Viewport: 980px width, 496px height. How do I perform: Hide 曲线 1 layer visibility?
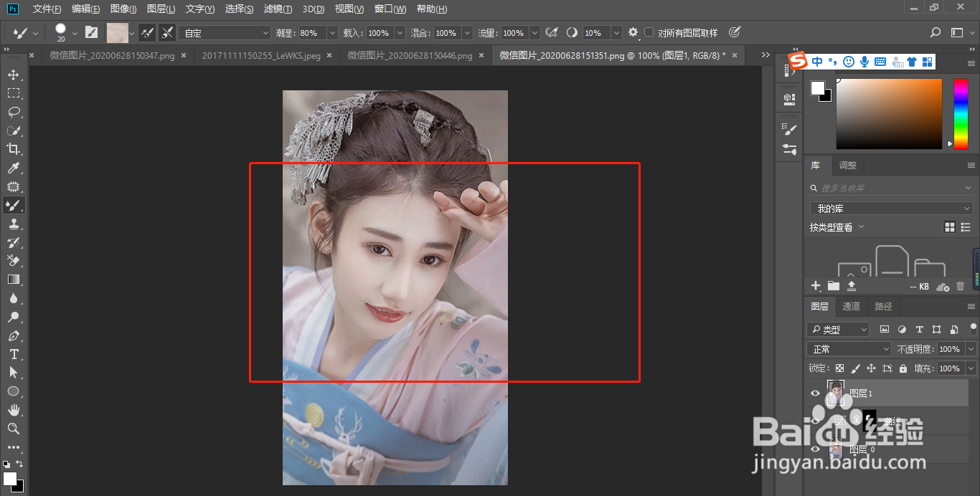[x=815, y=421]
